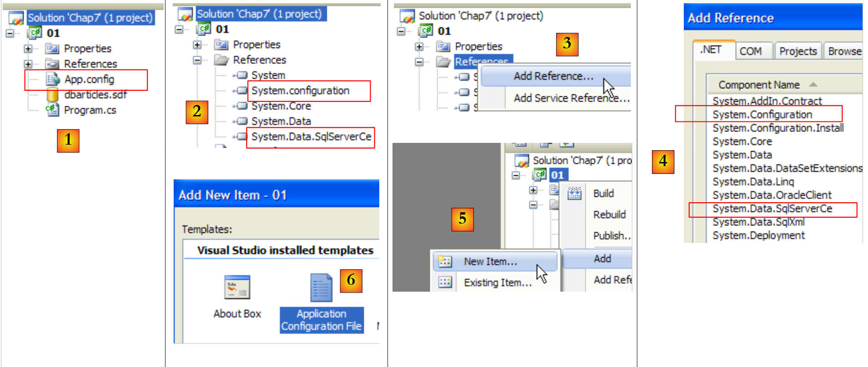Choose the Application Configuration File template icon
The height and width of the screenshot is (367, 868).
321,288
